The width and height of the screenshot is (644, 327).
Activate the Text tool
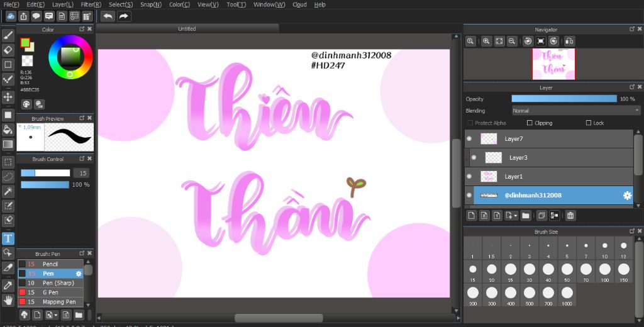pyautogui.click(x=8, y=238)
